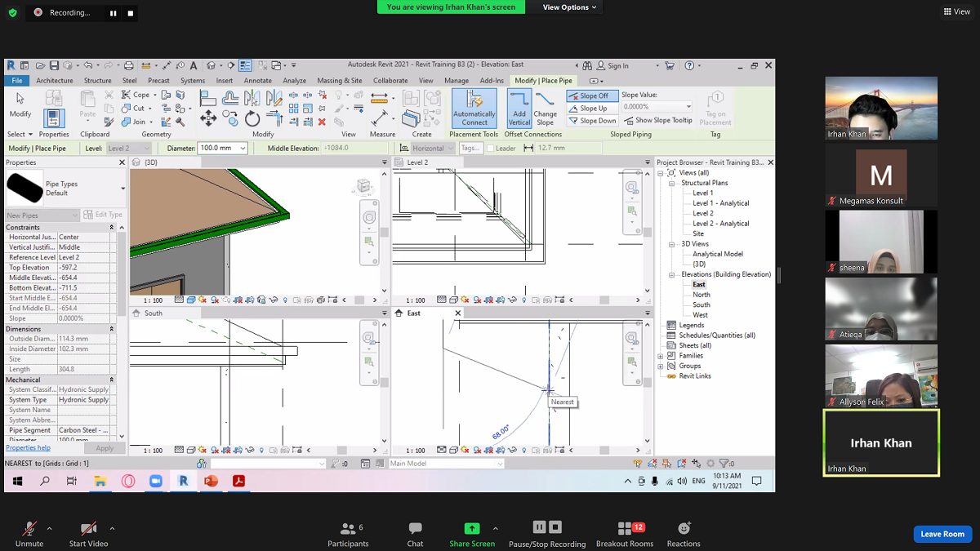Open Breakout Rooms in Zoom
This screenshot has width=980, height=551.
pos(625,535)
